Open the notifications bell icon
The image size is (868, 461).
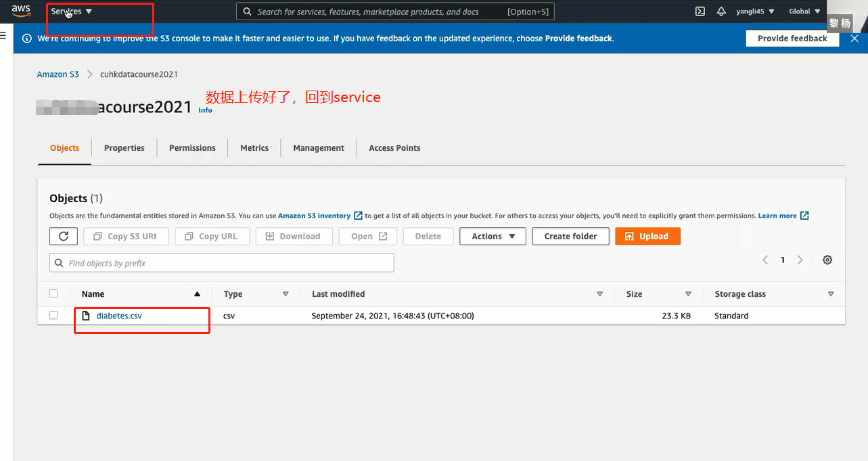pos(721,11)
